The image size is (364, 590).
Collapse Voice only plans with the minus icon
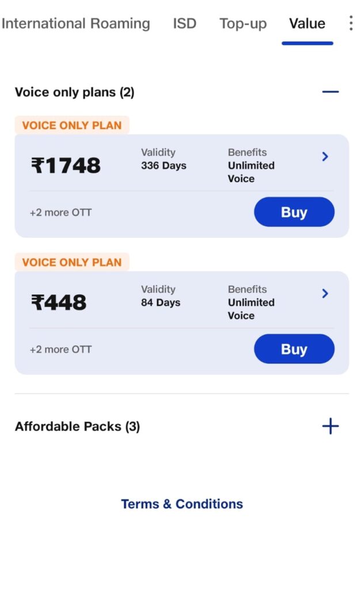click(330, 91)
